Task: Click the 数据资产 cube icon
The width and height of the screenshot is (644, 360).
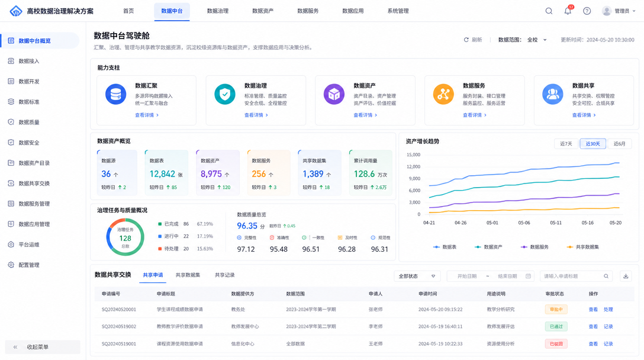Action: point(334,94)
